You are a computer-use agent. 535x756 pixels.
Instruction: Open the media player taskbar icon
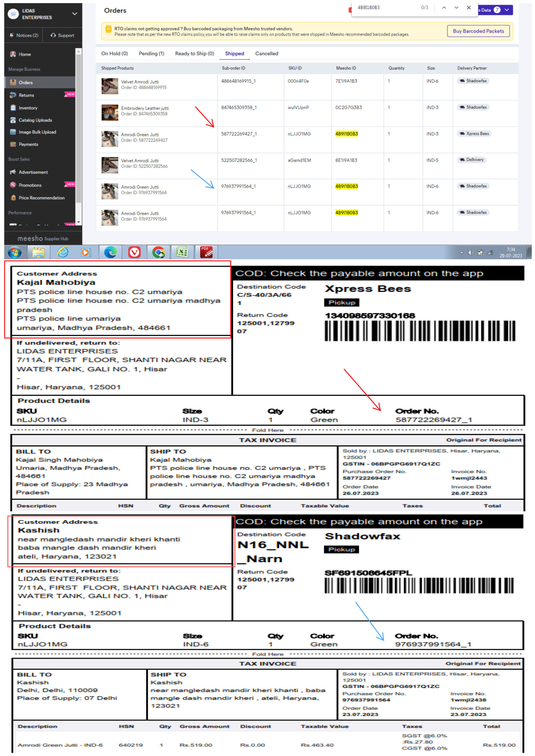[x=86, y=252]
